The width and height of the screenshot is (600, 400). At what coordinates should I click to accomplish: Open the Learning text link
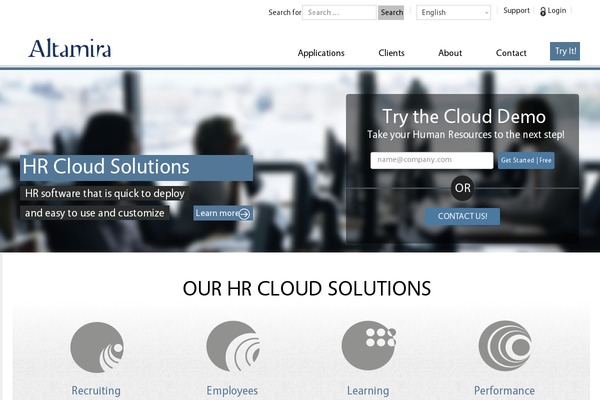[368, 390]
